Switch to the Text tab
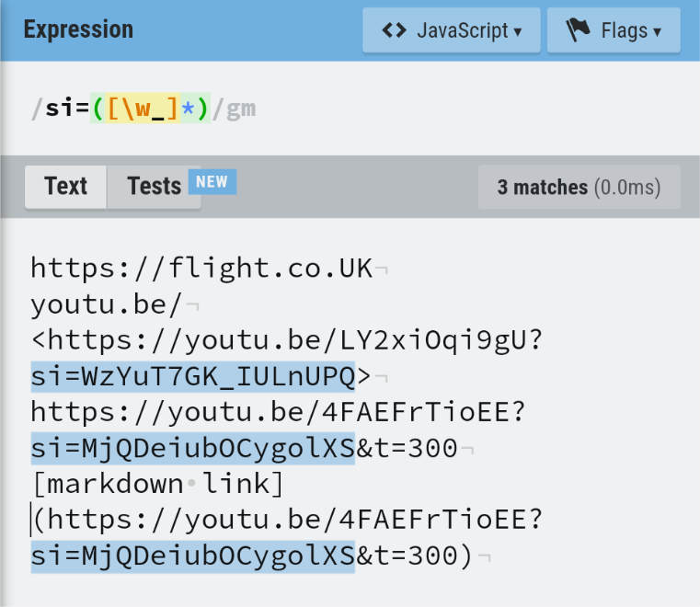This screenshot has height=607, width=700. click(x=65, y=186)
